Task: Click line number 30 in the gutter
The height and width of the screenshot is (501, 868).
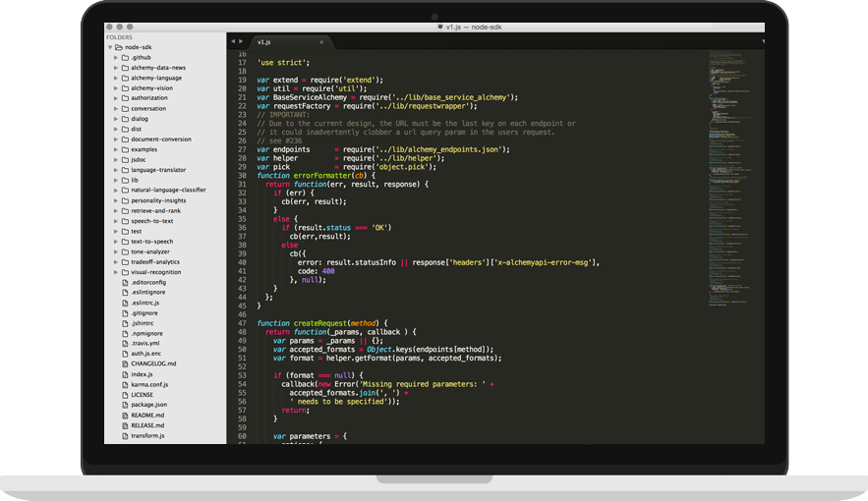Action: coord(242,176)
